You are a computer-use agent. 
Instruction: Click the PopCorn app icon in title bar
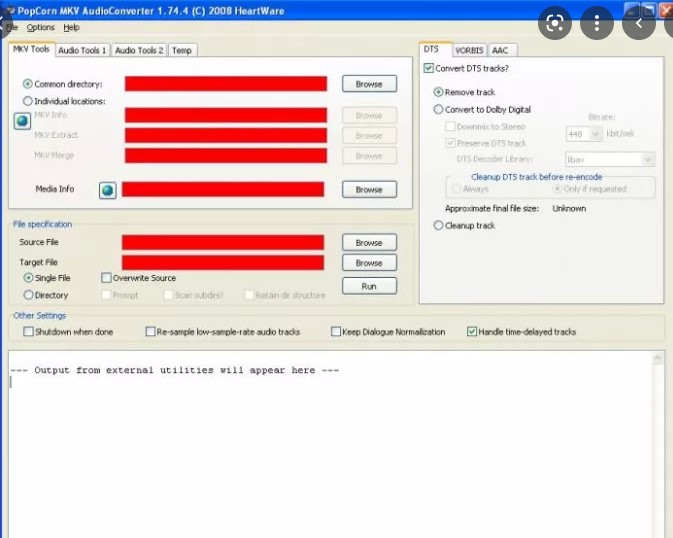(x=10, y=10)
